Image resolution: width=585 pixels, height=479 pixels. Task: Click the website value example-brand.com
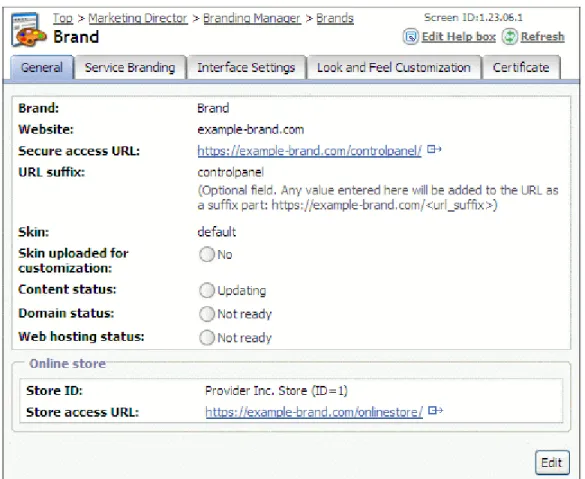(x=250, y=129)
